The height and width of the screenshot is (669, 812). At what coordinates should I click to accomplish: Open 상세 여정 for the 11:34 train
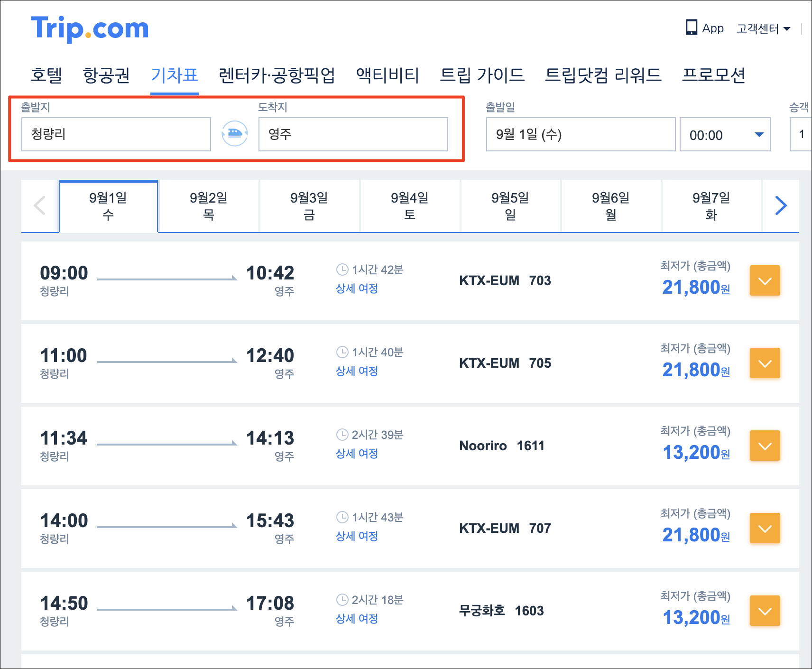pos(357,454)
